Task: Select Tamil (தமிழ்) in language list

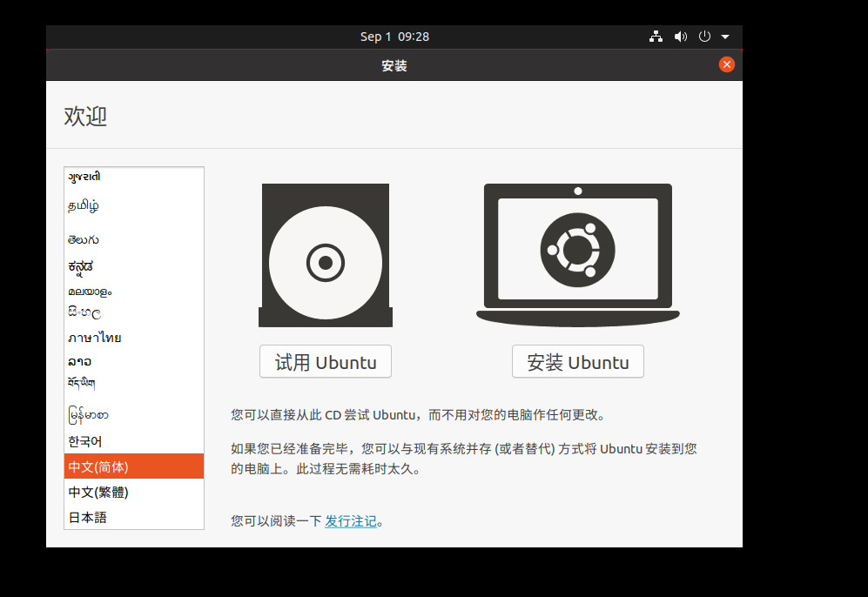Action: 134,206
